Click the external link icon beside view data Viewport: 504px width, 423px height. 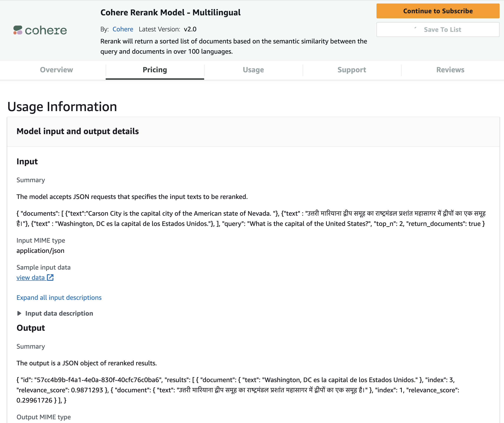tap(50, 278)
